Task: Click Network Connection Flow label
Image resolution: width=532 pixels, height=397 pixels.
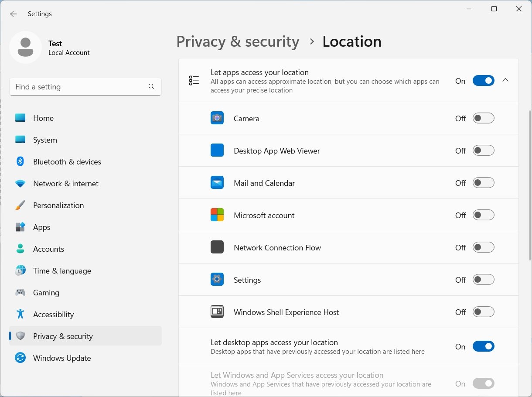Action: 277,248
